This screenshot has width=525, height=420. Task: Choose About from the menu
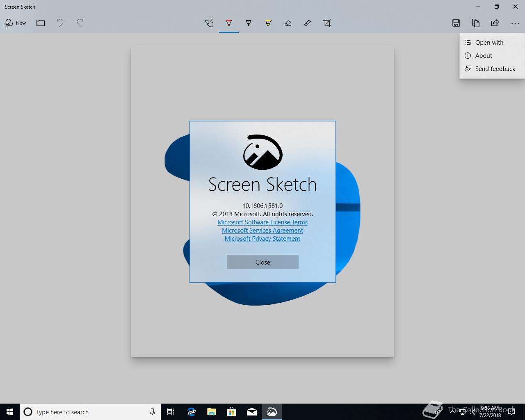(492, 56)
